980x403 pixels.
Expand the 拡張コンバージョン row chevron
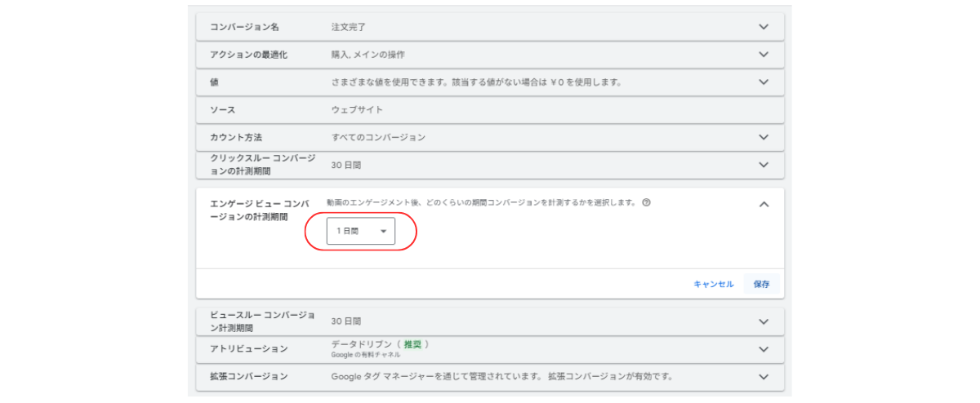pyautogui.click(x=764, y=377)
